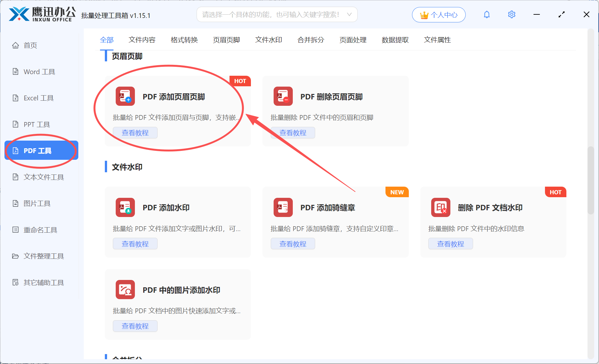Switch to the 文件水印 tab
Screen dimensions: 599x364
coord(268,40)
